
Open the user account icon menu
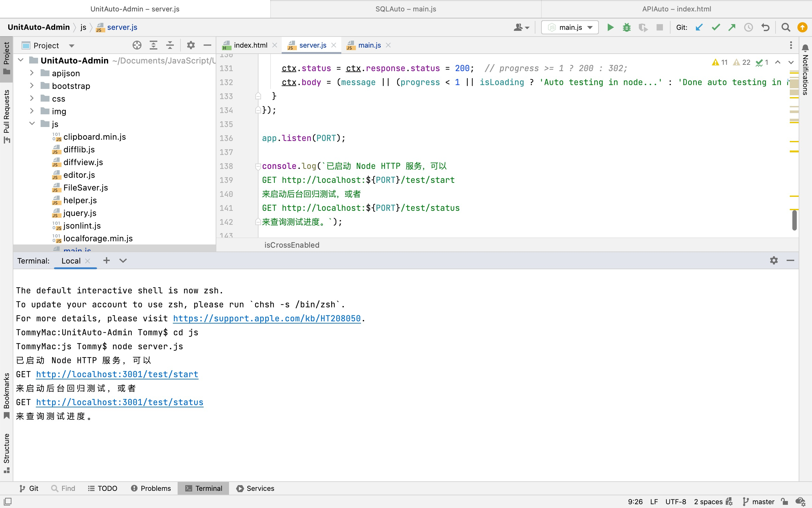pos(521,27)
